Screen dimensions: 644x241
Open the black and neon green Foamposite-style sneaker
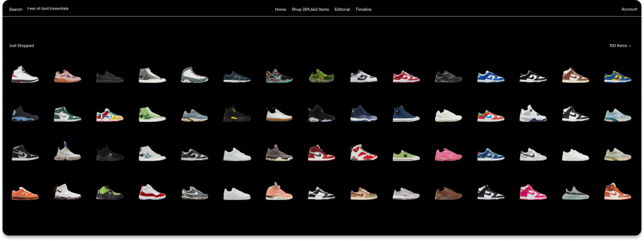(x=110, y=192)
